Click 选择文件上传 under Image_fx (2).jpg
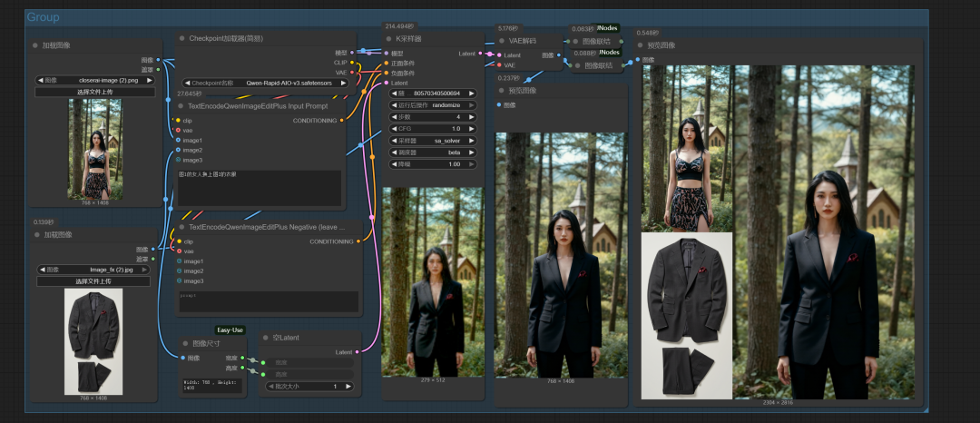The height and width of the screenshot is (423, 980). 93,281
